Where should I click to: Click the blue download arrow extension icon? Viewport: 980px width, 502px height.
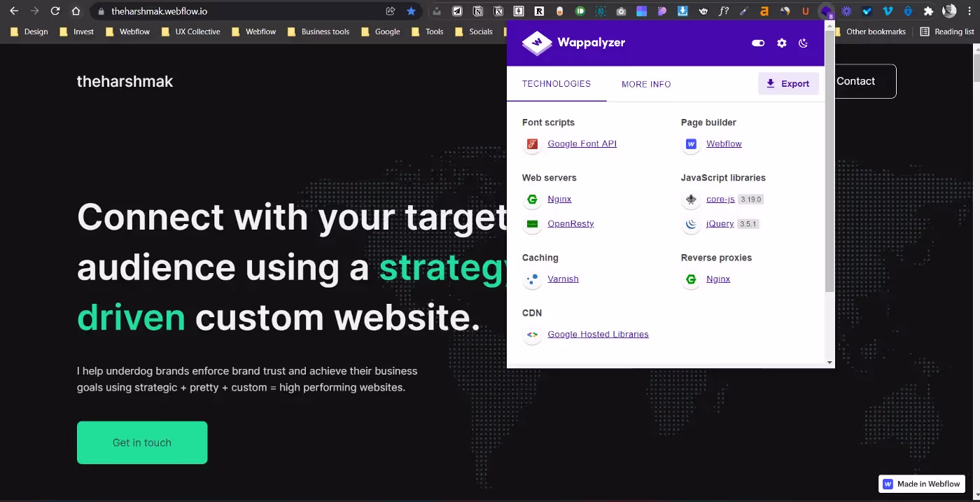pyautogui.click(x=682, y=11)
